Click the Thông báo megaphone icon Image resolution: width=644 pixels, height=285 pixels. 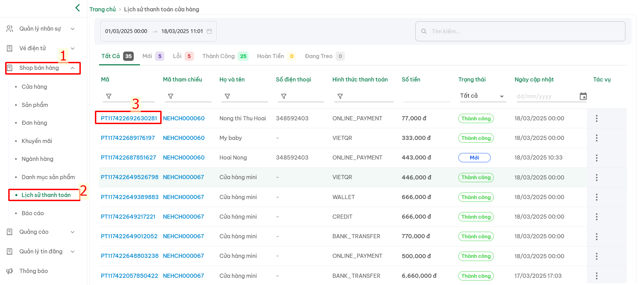click(x=10, y=271)
